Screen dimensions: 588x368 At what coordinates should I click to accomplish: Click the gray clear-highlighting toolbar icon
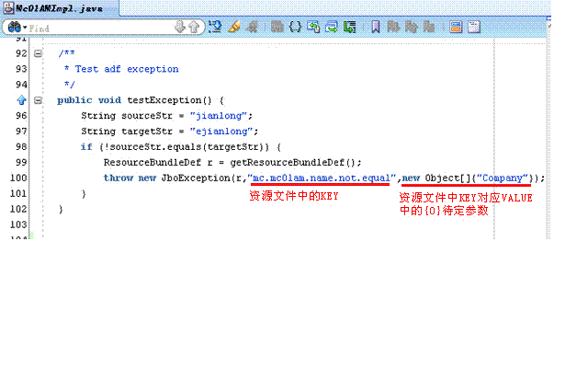[253, 27]
